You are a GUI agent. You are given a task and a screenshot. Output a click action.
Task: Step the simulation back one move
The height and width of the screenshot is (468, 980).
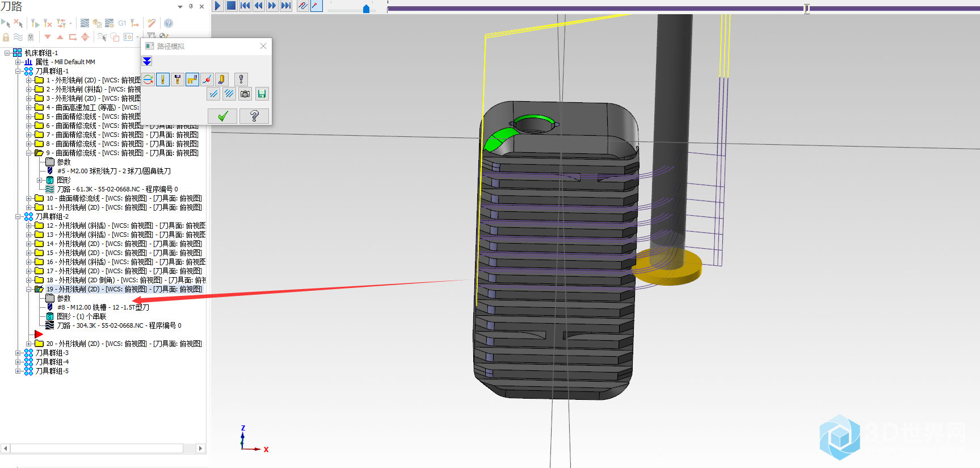click(x=259, y=6)
